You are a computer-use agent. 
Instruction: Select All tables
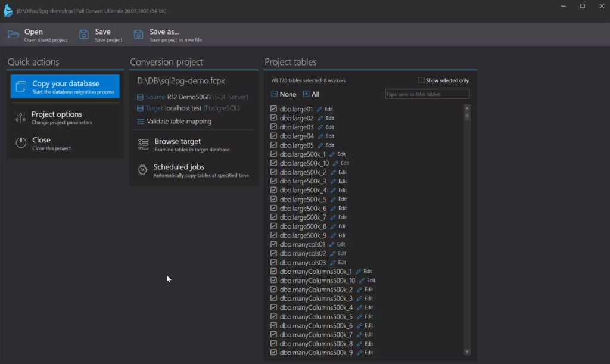click(x=311, y=94)
